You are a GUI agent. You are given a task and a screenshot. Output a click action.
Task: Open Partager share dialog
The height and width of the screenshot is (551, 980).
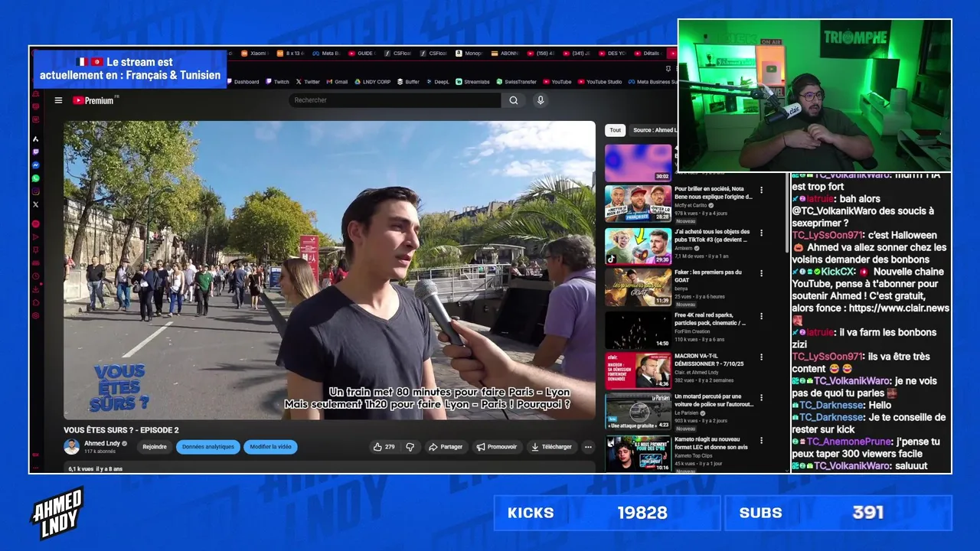pos(446,447)
